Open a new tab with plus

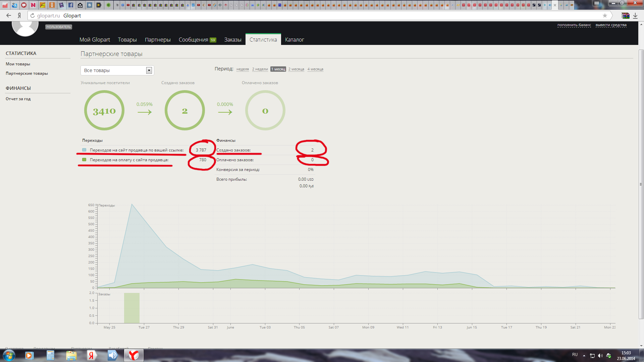click(579, 5)
